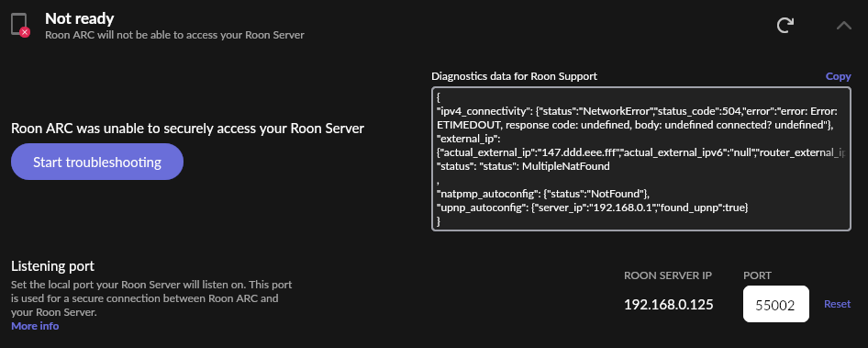Select the Roon Server IP address 192.168.0.125
The image size is (868, 348).
(x=668, y=304)
